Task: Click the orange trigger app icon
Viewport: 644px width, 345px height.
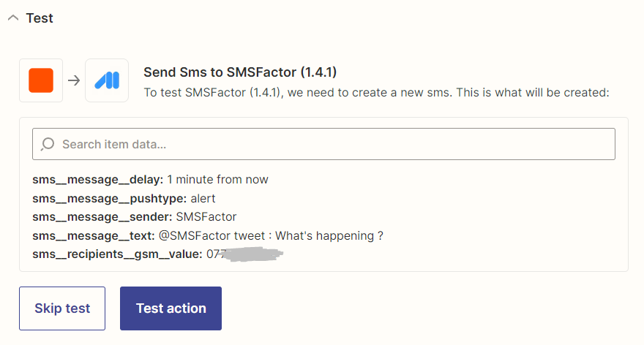Action: (x=41, y=80)
